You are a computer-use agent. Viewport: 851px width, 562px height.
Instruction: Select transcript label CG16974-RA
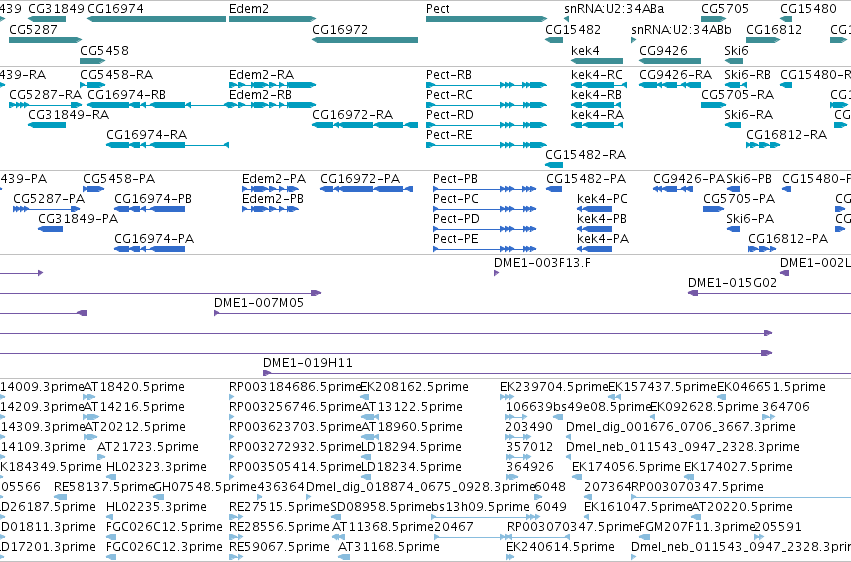[147, 135]
